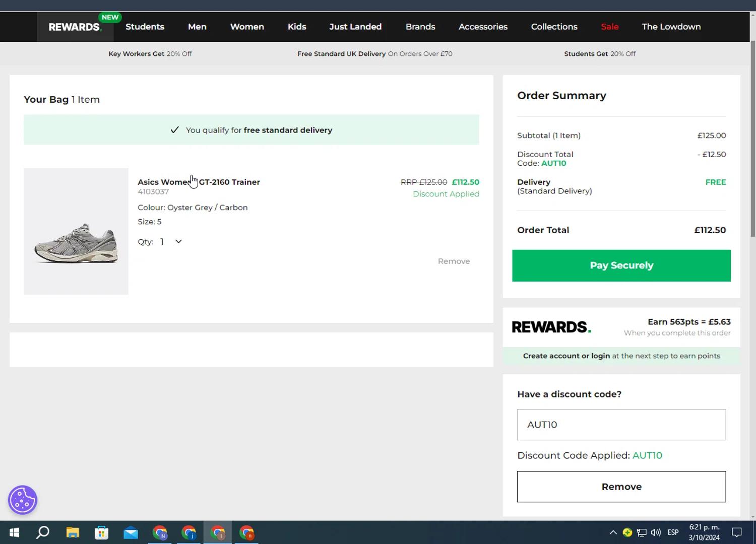Expand the Qty dropdown for the trainer
Viewport: 756px width, 544px height.
(x=171, y=242)
